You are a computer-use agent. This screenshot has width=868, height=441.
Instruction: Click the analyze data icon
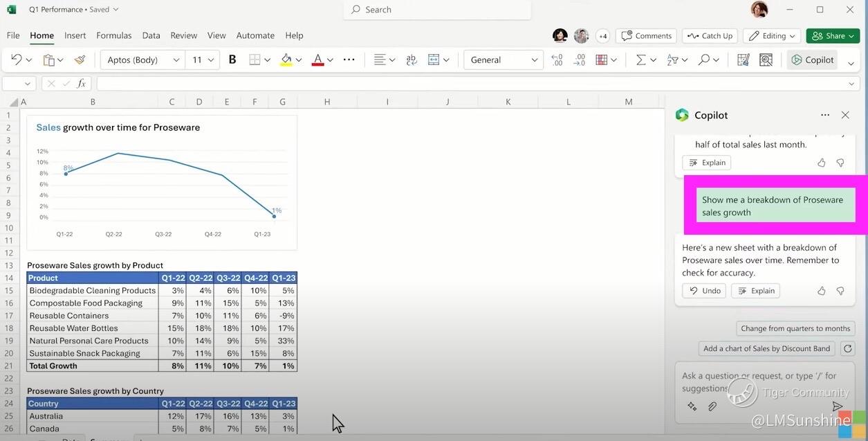click(x=766, y=60)
